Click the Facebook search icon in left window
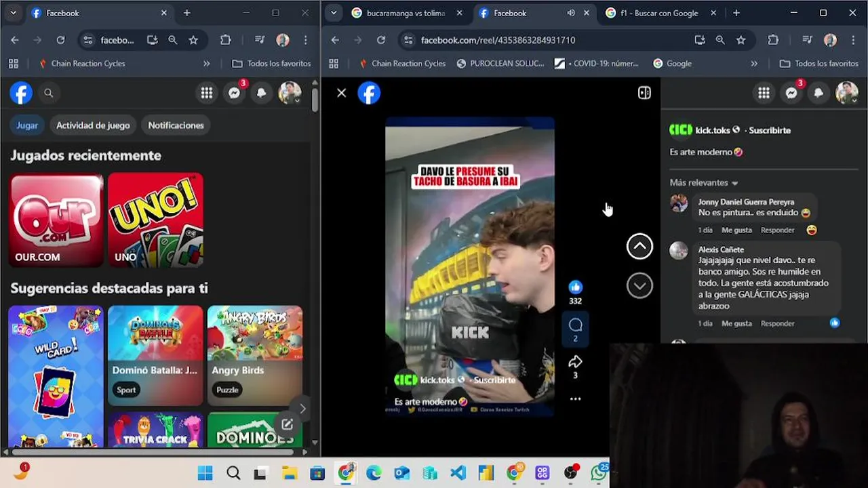This screenshot has width=868, height=488. tap(48, 93)
